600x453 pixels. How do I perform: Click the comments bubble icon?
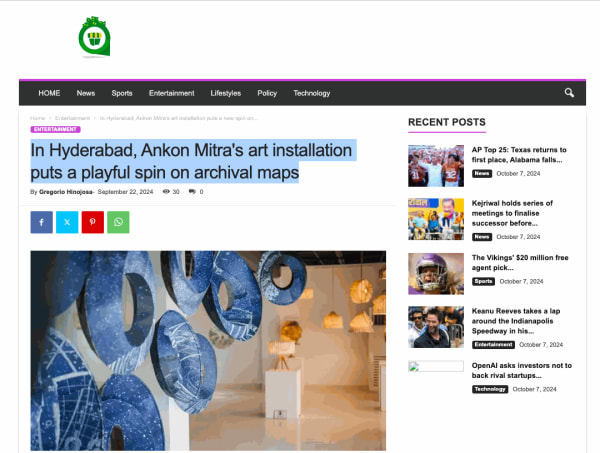192,191
